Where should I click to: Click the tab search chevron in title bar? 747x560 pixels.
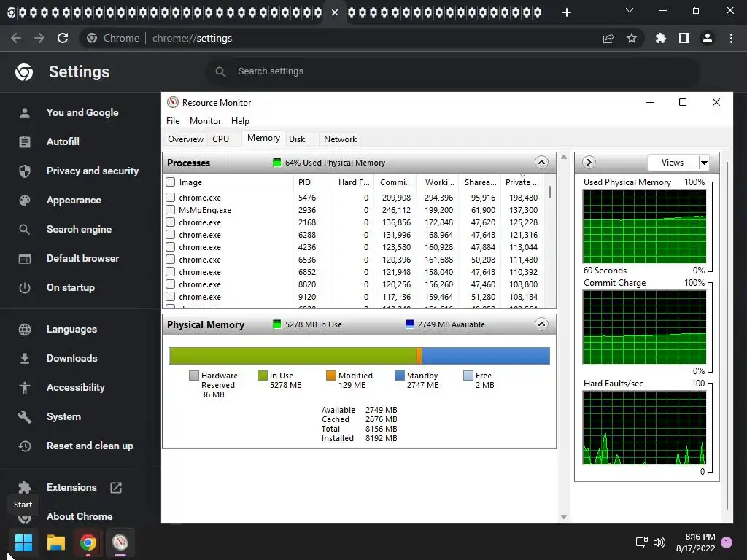(630, 10)
